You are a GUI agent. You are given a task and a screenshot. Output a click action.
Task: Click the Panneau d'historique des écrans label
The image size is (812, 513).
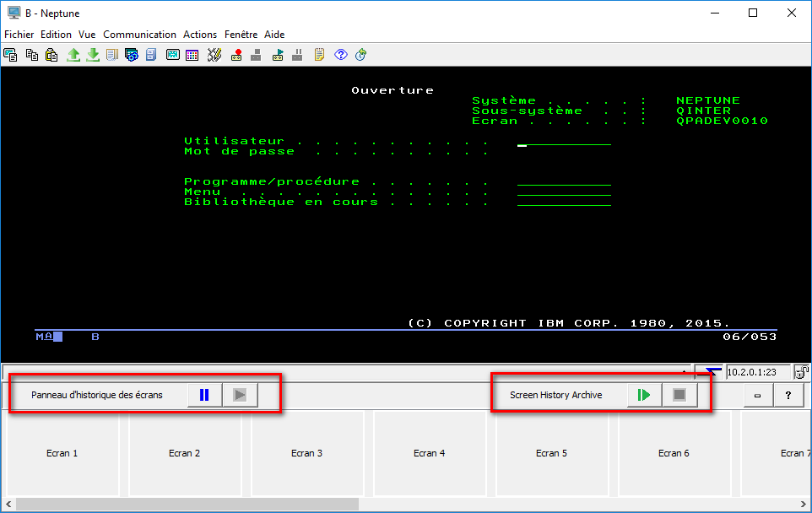(97, 395)
